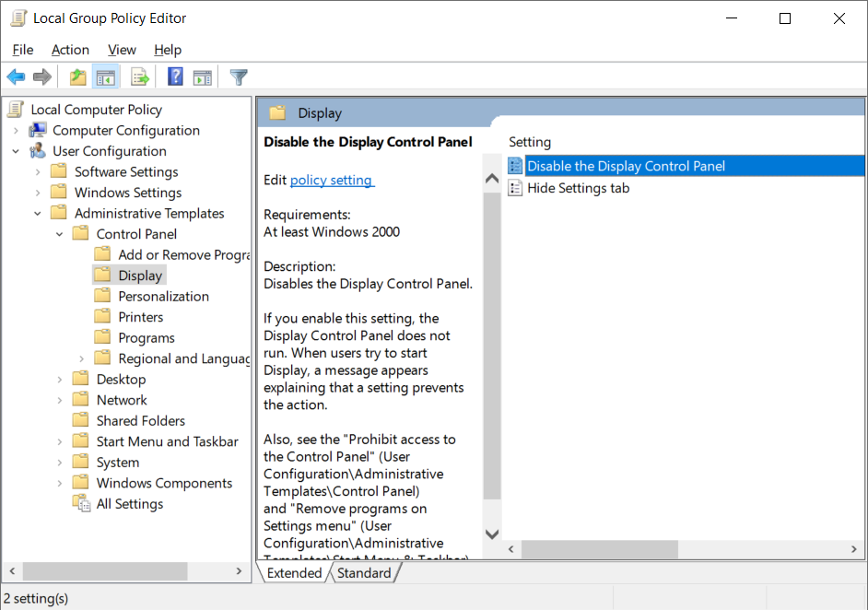
Task: Open the Action menu
Action: [70, 50]
